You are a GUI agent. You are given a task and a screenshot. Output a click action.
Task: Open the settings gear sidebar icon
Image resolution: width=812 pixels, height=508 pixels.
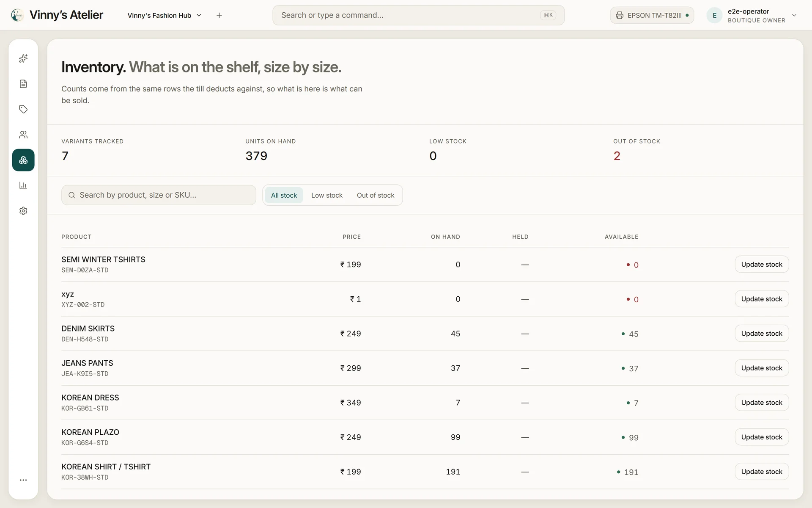click(x=23, y=211)
